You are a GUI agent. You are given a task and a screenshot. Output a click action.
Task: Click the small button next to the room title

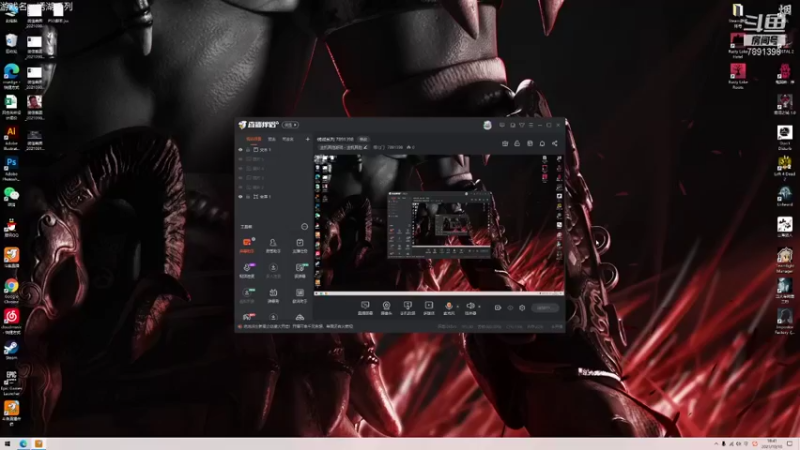[363, 139]
